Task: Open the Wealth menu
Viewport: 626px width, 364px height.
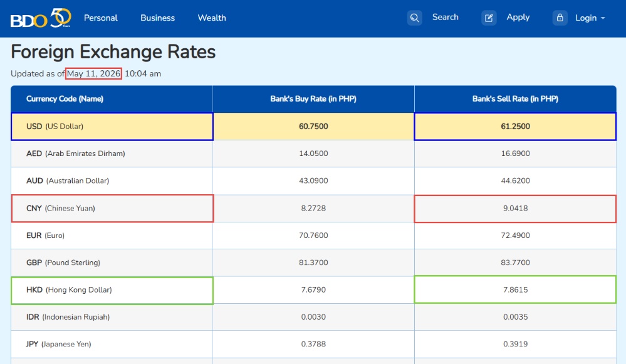Action: 212,18
